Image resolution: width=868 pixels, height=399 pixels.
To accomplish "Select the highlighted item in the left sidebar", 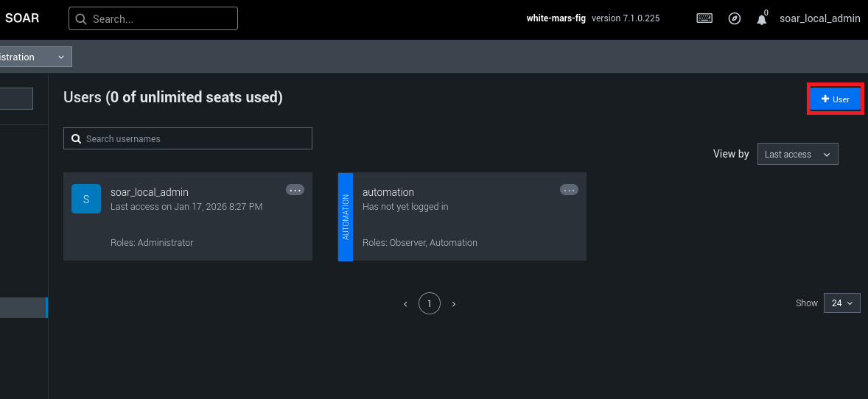I will pos(23,308).
